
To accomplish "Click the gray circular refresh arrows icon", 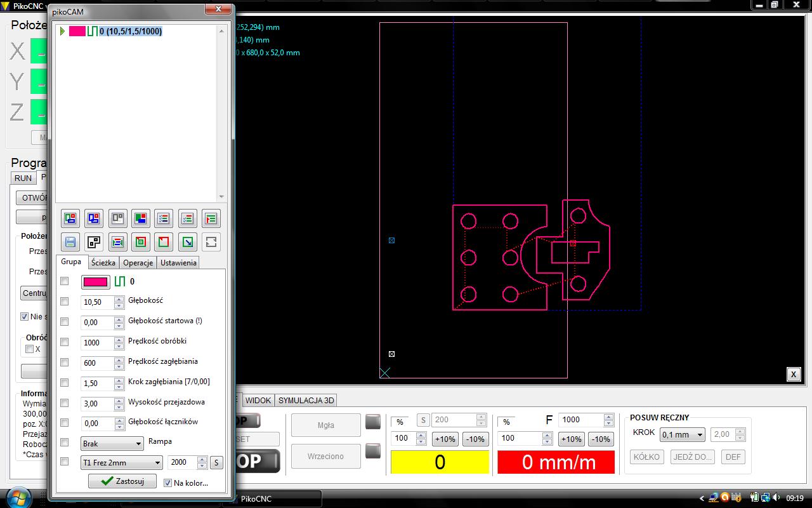I will 211,242.
